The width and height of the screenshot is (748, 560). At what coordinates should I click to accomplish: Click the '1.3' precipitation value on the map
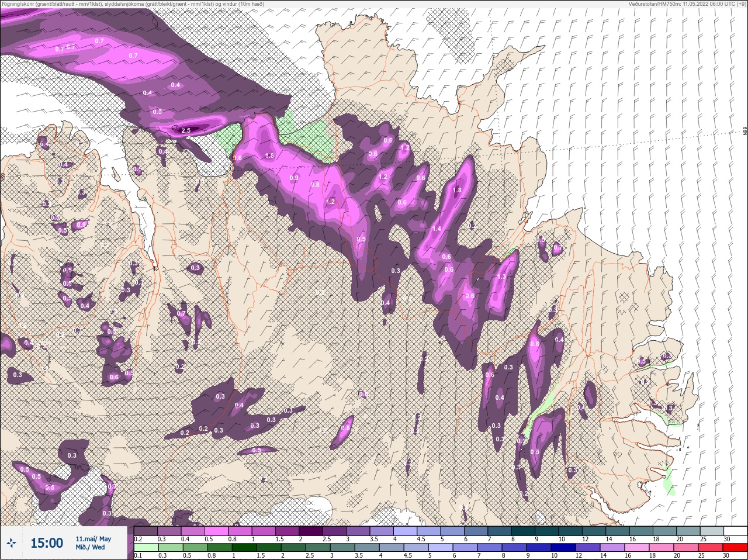(x=501, y=277)
